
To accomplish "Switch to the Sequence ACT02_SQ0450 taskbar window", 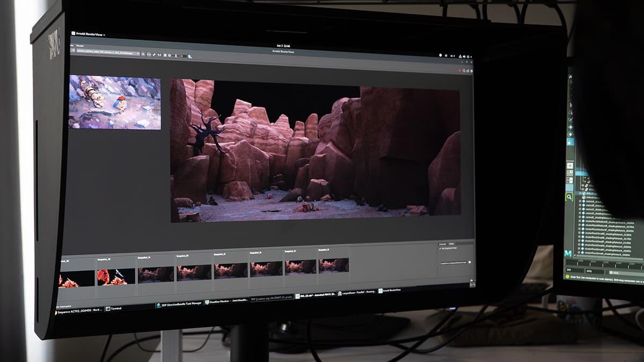I will [x=79, y=310].
